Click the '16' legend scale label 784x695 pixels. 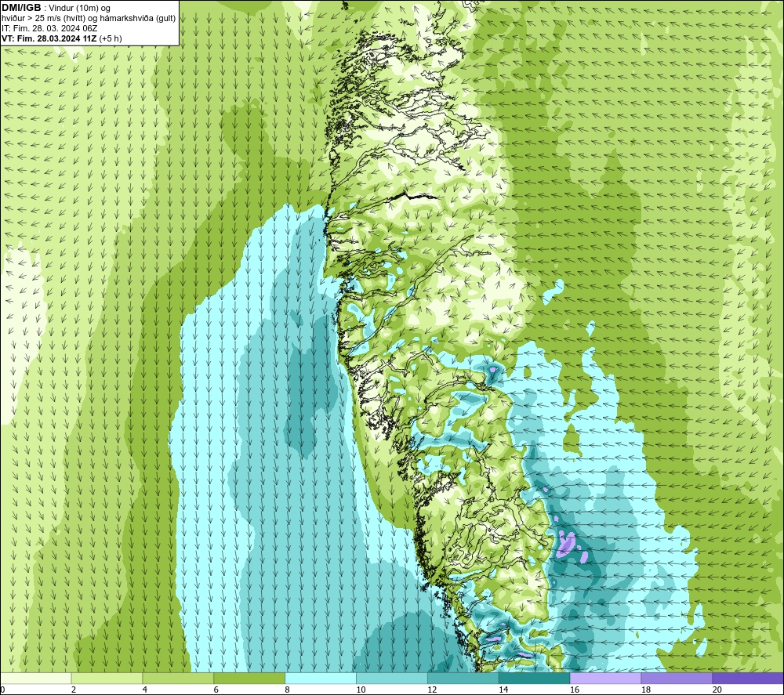click(575, 690)
